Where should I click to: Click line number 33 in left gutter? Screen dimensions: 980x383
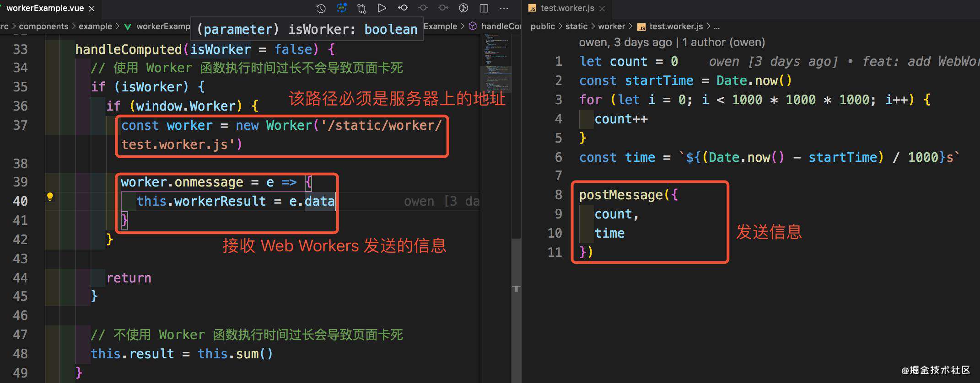point(20,49)
